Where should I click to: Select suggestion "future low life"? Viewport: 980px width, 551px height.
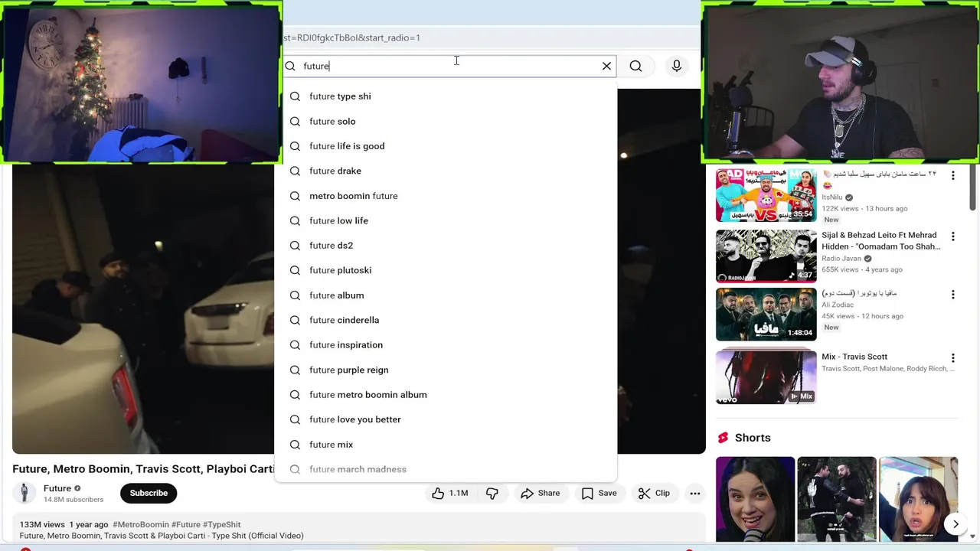click(x=446, y=220)
